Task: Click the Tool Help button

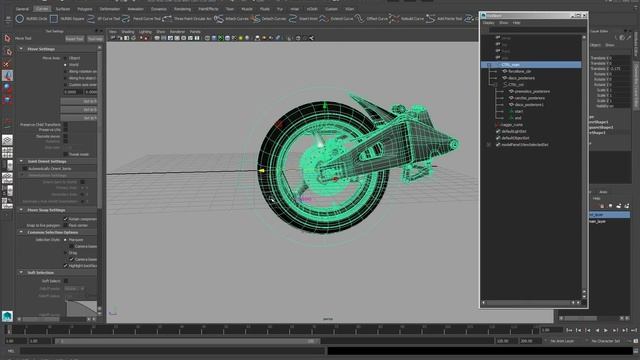Action: click(95, 39)
